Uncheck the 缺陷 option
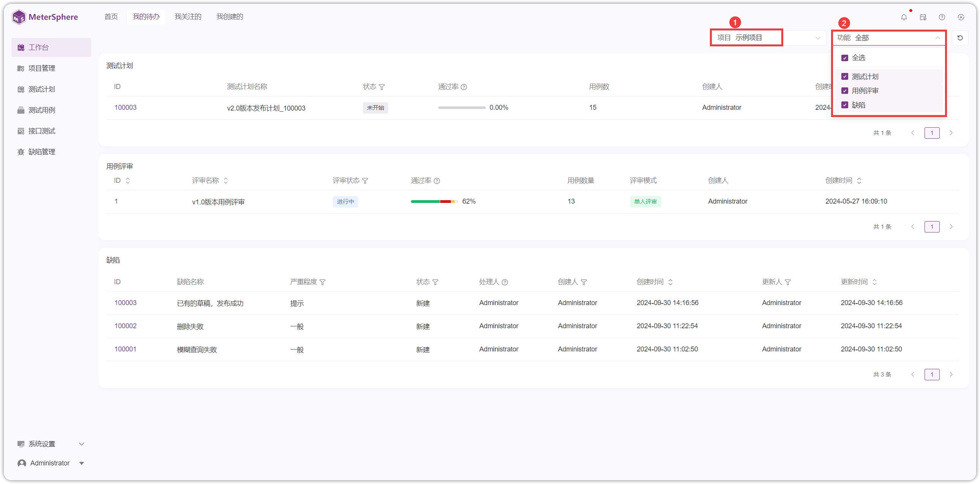980x484 pixels. (845, 104)
